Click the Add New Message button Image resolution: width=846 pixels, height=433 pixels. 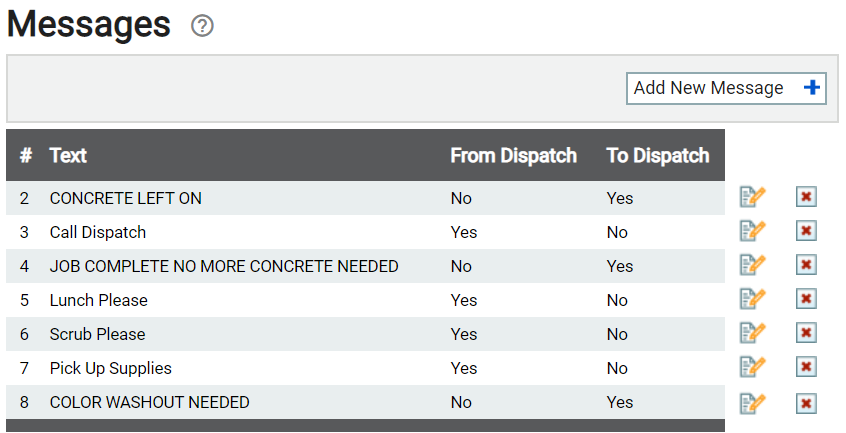coord(726,88)
